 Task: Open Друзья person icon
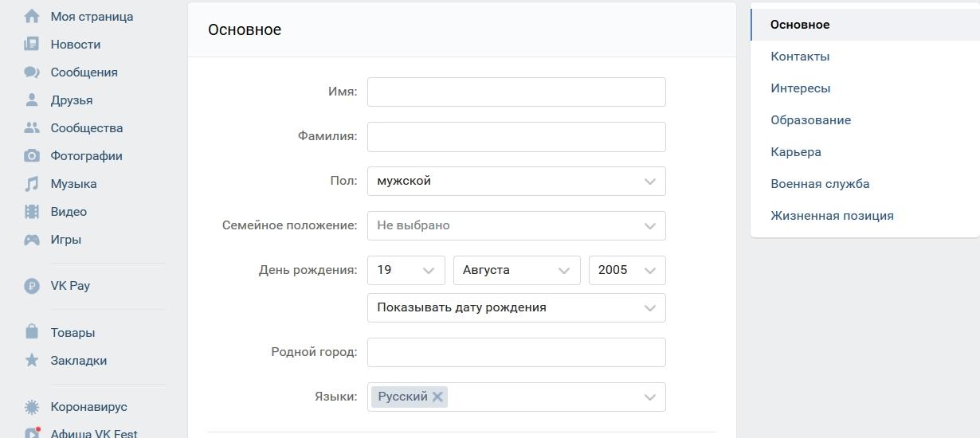32,100
